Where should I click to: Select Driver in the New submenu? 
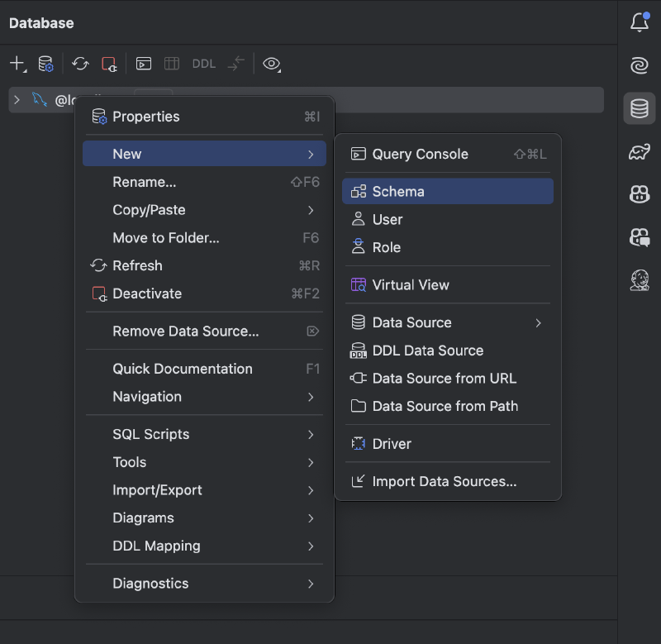click(448, 444)
